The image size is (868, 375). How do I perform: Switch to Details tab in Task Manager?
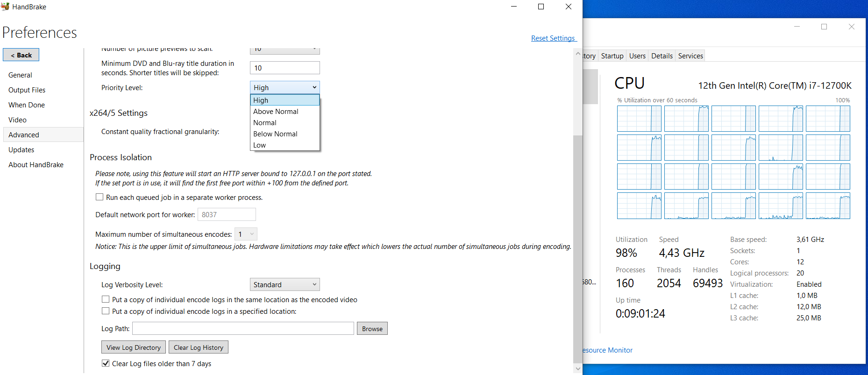click(x=662, y=56)
